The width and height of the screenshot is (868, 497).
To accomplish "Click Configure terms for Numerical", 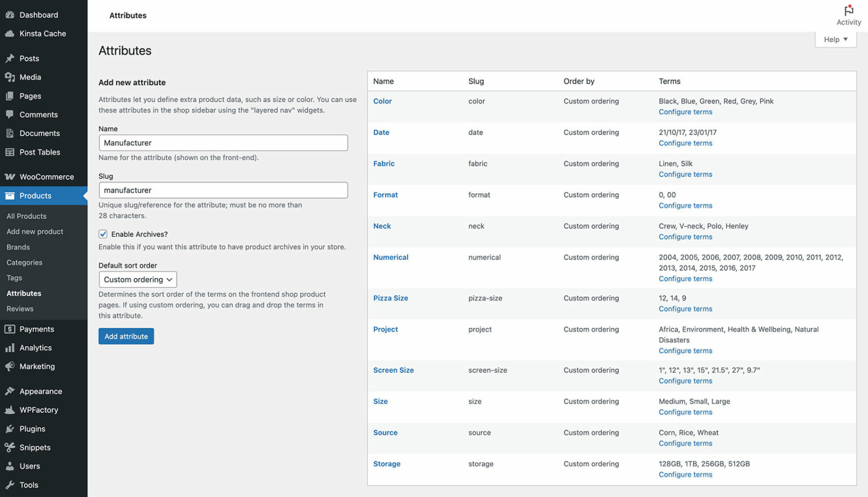I will (685, 279).
